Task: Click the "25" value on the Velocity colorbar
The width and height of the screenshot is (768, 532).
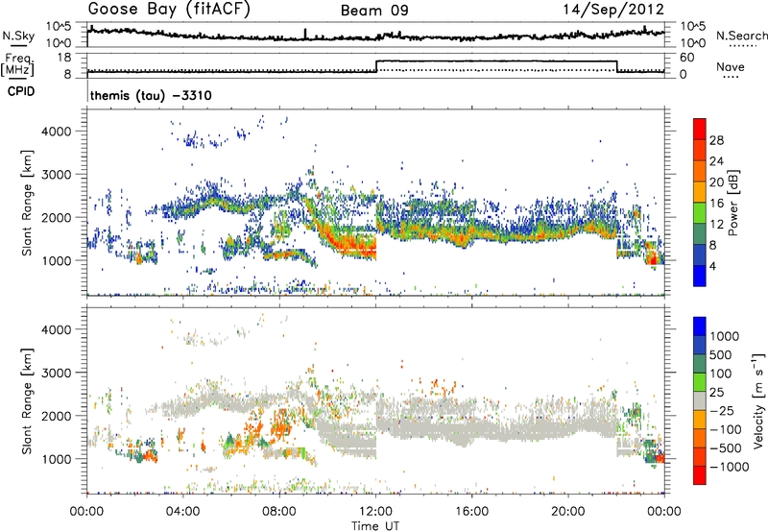Action: (x=717, y=393)
